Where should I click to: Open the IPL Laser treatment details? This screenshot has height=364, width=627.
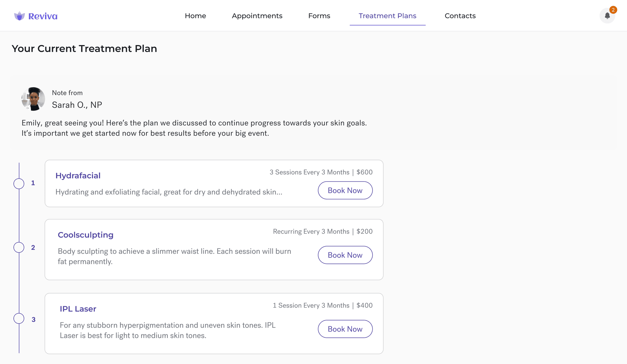click(x=78, y=309)
